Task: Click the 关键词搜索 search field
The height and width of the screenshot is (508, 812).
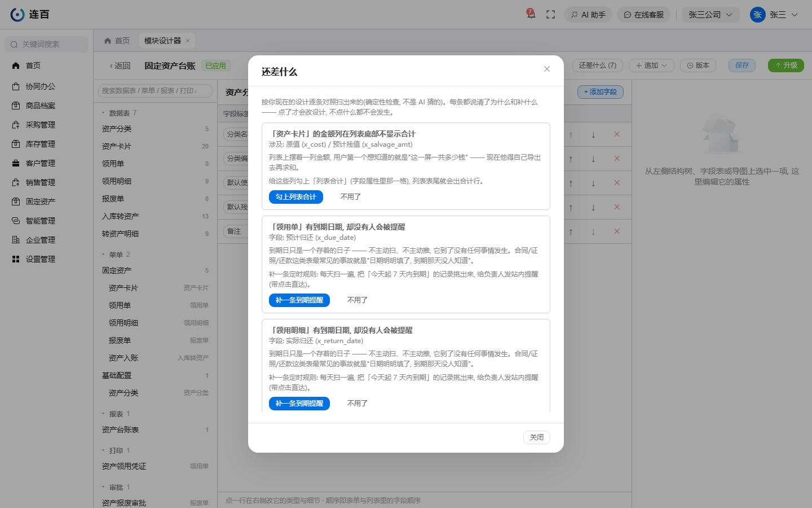Action: point(47,44)
